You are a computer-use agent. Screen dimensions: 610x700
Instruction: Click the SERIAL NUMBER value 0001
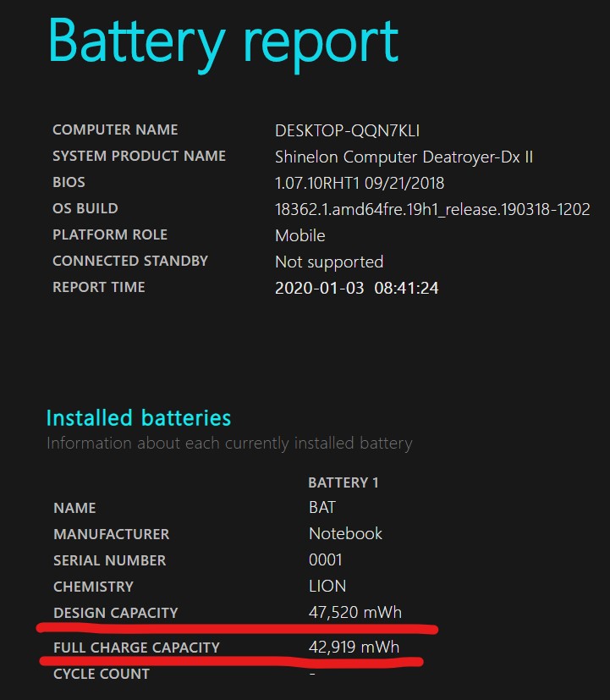click(325, 560)
